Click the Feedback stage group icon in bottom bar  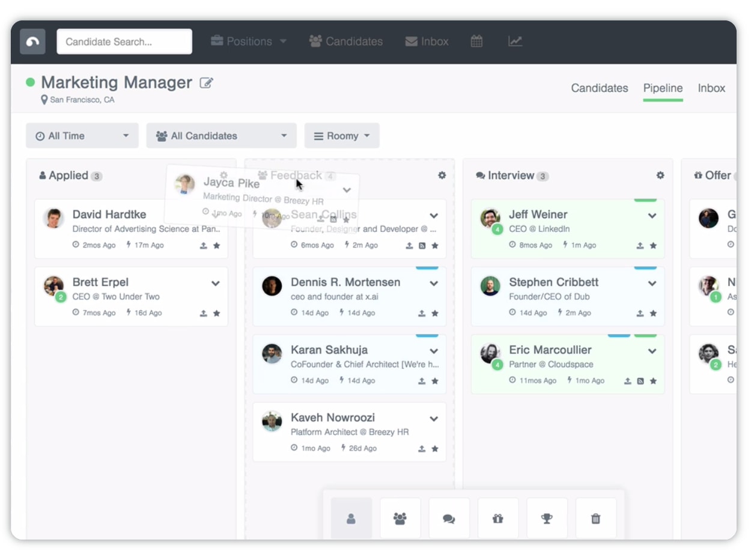400,518
